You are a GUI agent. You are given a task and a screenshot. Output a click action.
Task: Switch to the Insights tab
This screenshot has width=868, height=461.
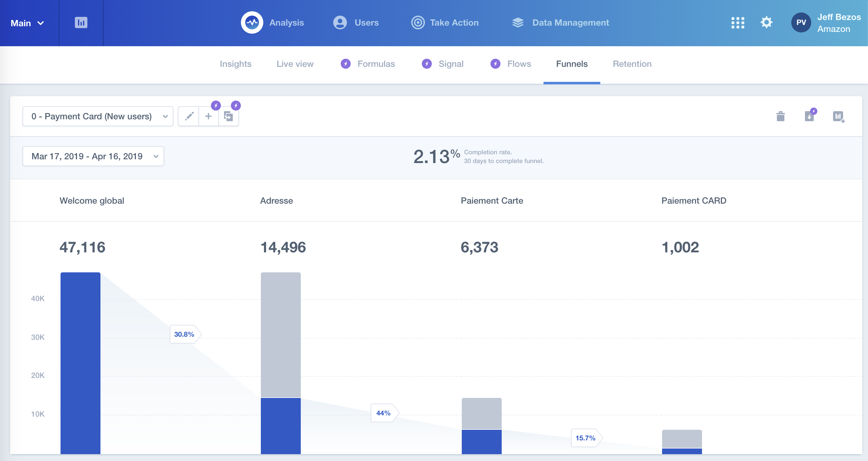[236, 64]
